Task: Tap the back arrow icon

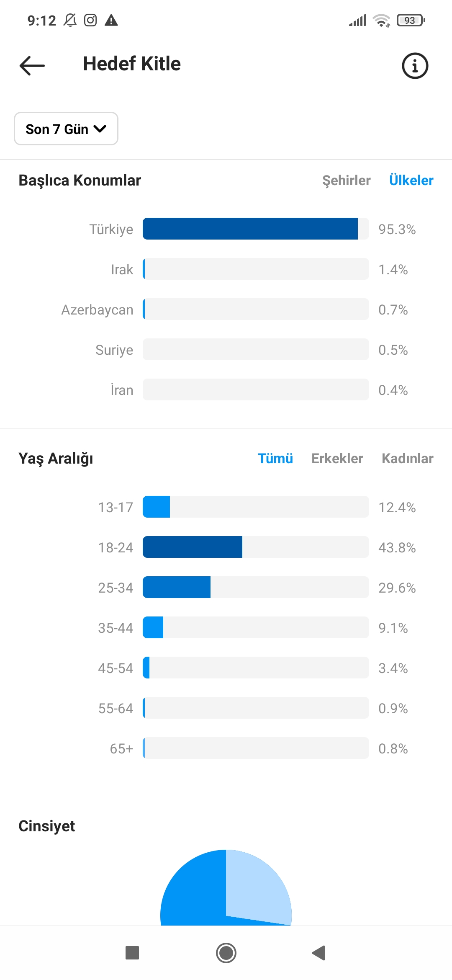Action: tap(32, 65)
